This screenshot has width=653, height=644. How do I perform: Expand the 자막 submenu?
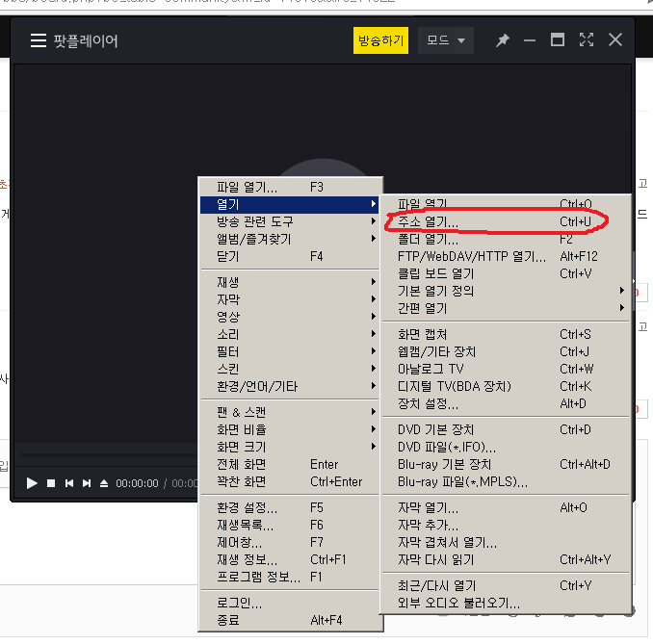tap(290, 299)
